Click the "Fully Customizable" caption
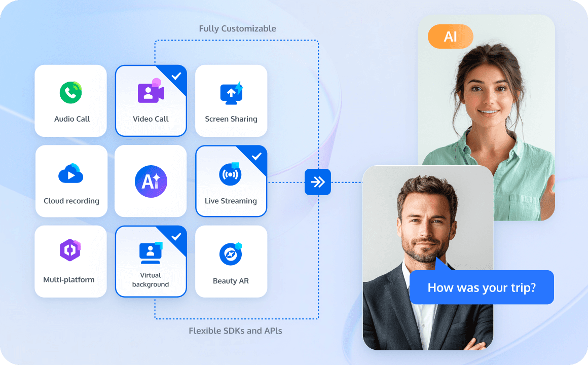 tap(237, 29)
